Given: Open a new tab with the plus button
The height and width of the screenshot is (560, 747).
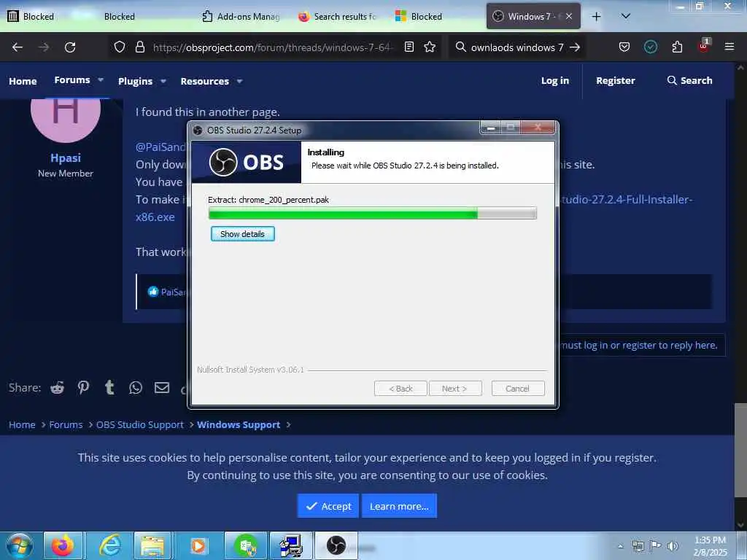Looking at the screenshot, I should pos(596,17).
